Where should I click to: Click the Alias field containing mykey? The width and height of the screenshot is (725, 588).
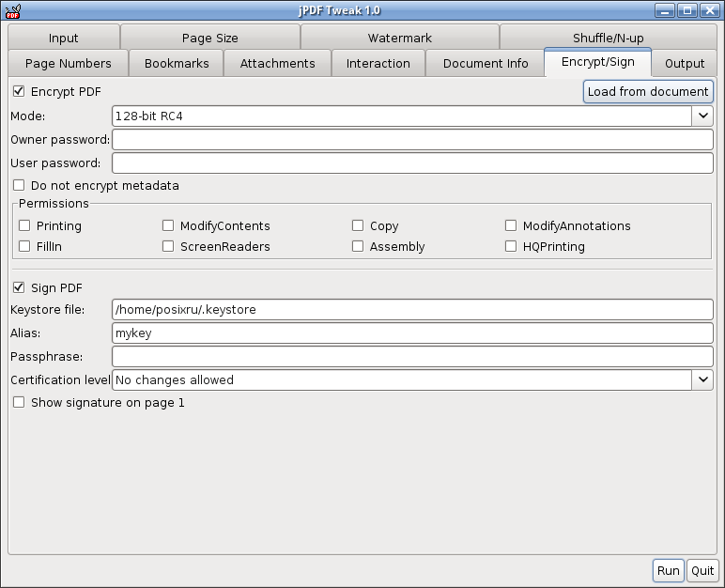click(412, 333)
